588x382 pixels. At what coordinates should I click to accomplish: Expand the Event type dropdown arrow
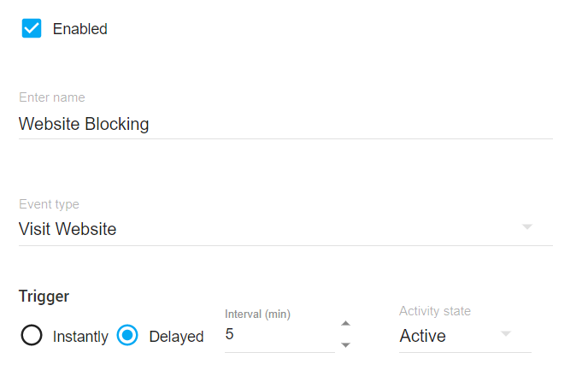[x=527, y=227]
